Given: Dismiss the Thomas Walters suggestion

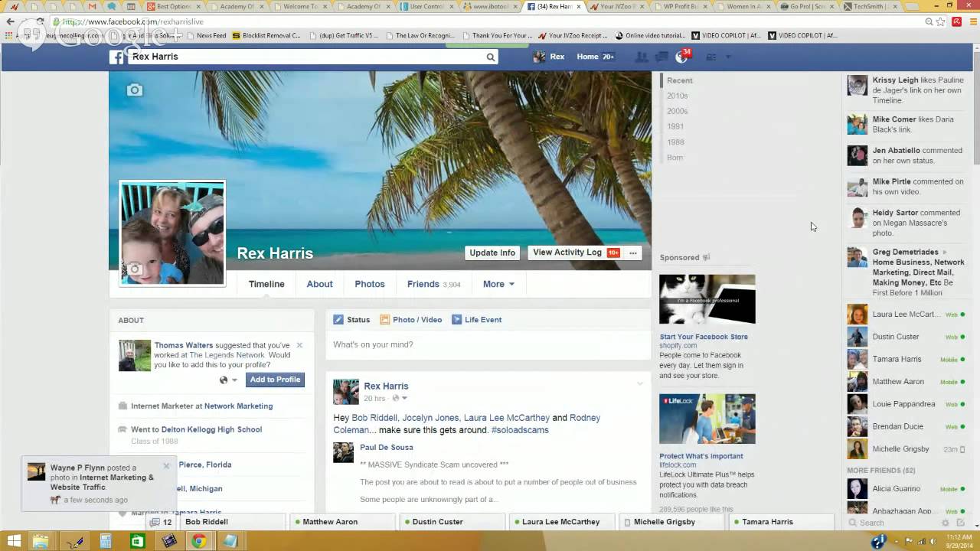Looking at the screenshot, I should 299,345.
